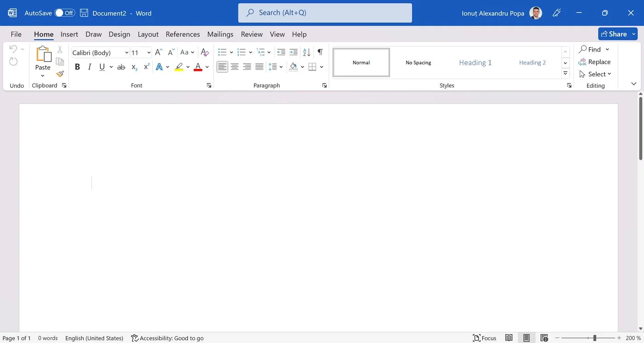Apply red font color
This screenshot has height=343, width=644.
[x=198, y=67]
